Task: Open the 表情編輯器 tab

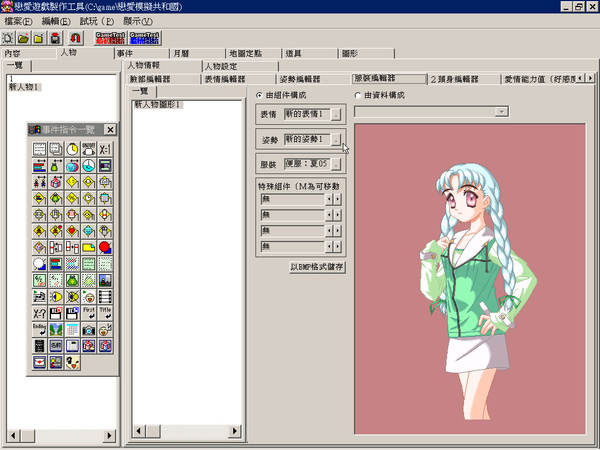Action: click(x=238, y=79)
